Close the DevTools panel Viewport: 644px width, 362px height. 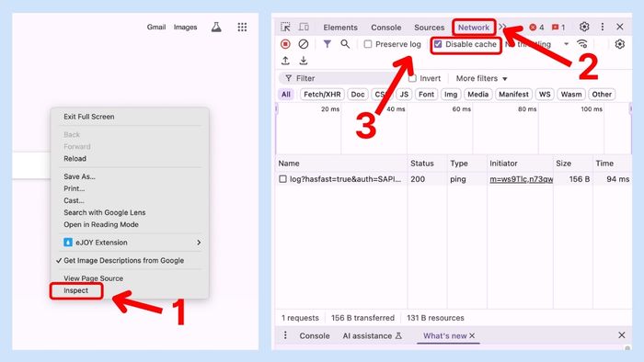pos(620,27)
